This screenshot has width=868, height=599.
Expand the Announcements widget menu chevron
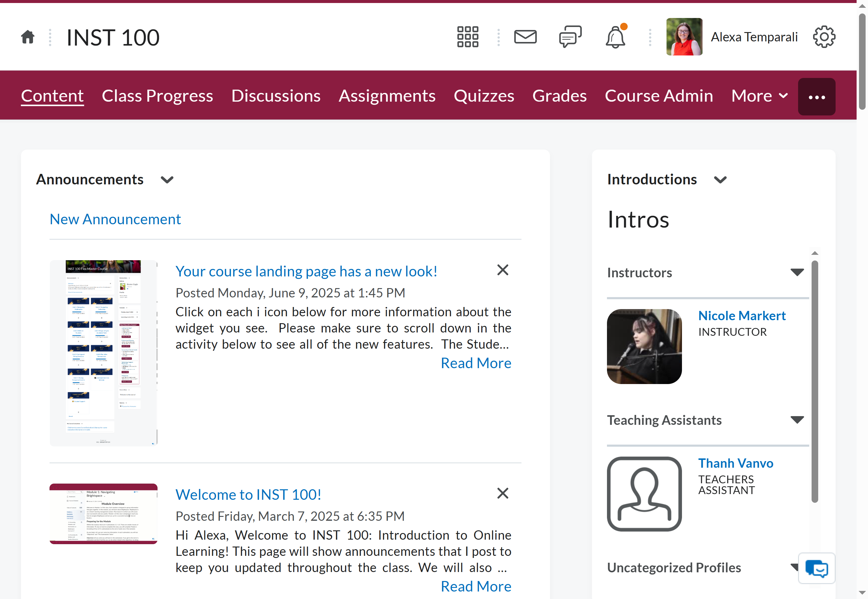click(167, 180)
